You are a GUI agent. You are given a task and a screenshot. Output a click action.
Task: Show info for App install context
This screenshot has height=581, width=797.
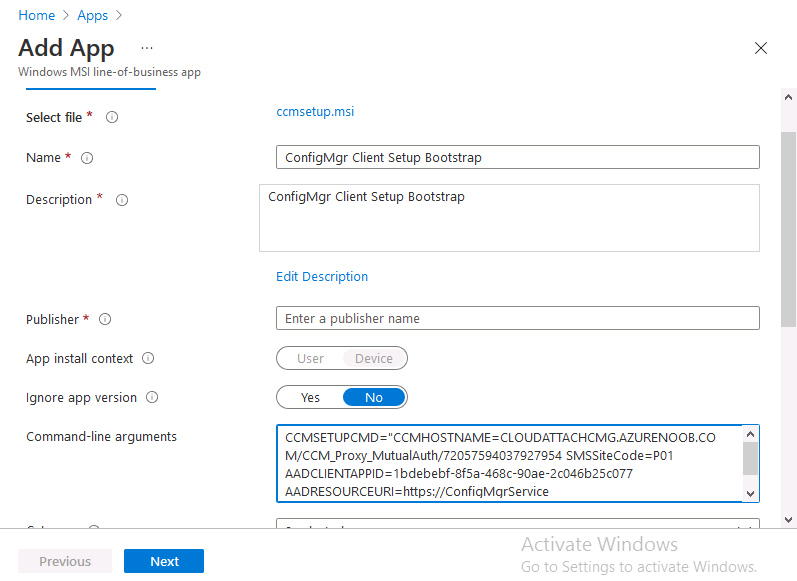point(148,358)
